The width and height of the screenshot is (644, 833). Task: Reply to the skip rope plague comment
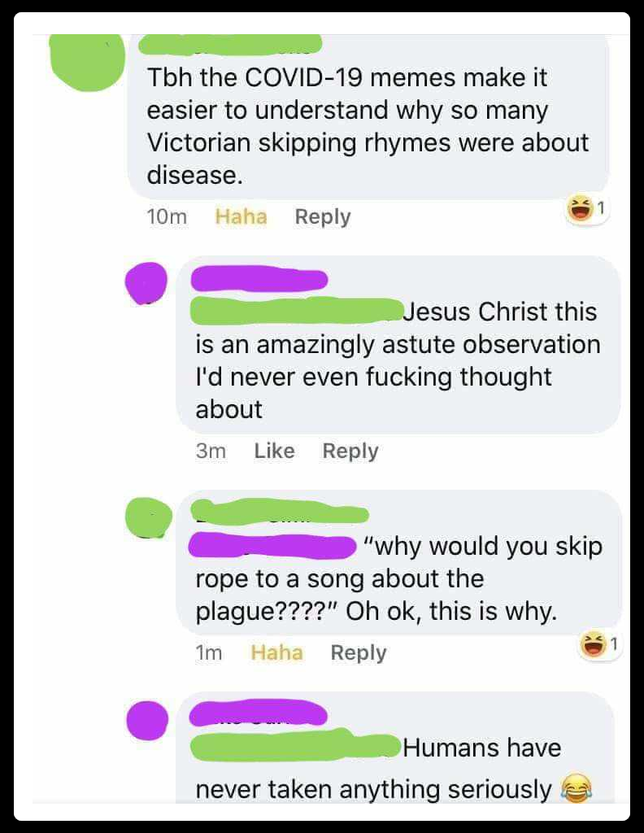359,653
